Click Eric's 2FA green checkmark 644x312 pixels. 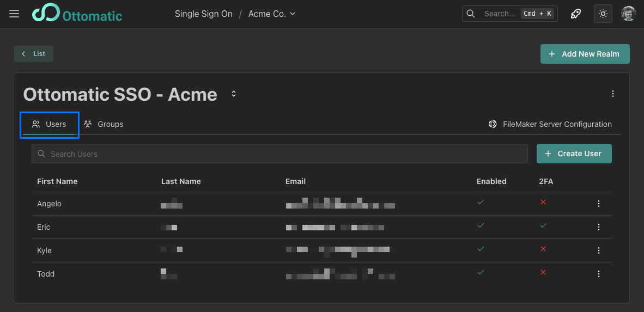[543, 225]
